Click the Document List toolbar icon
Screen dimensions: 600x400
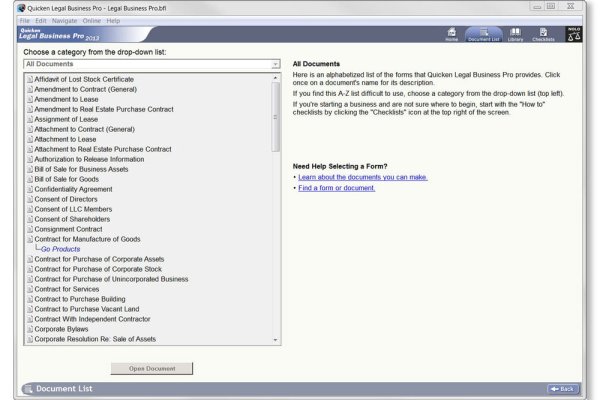click(484, 34)
